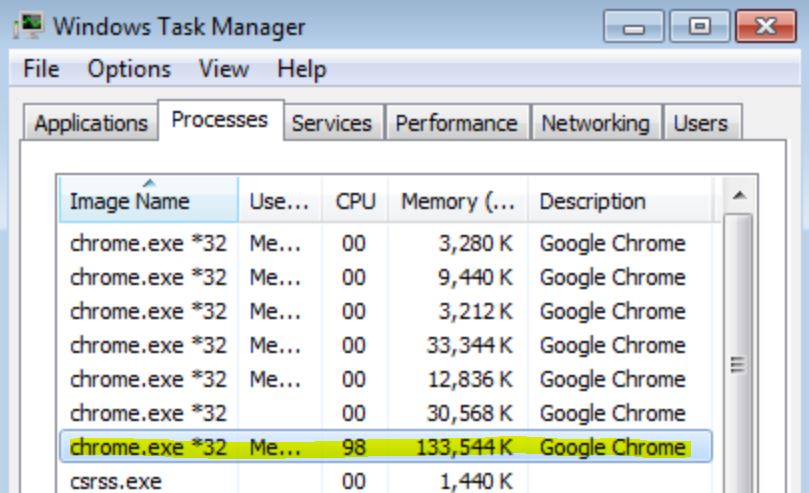Switch to the Services tab
The image size is (809, 493).
pos(332,124)
